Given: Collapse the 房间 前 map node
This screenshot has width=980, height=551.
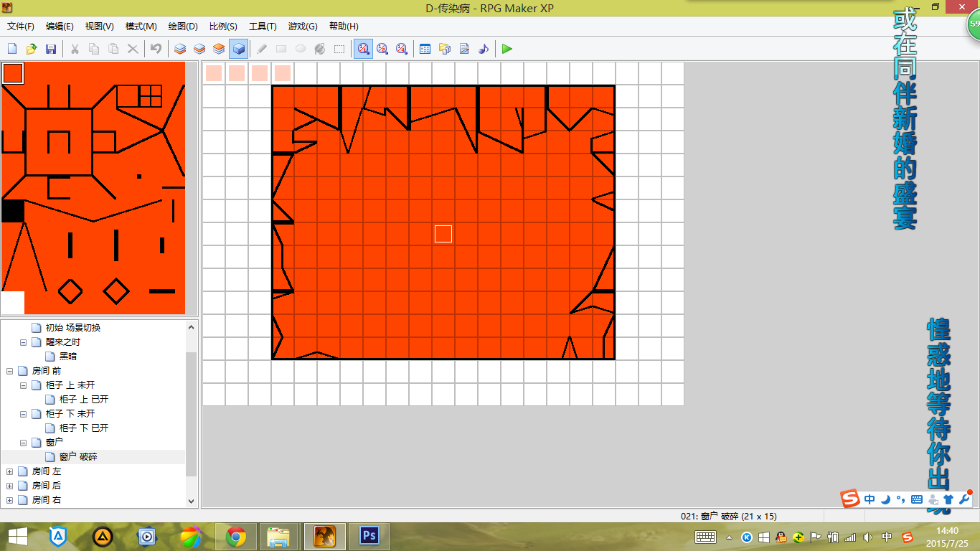Looking at the screenshot, I should tap(9, 371).
